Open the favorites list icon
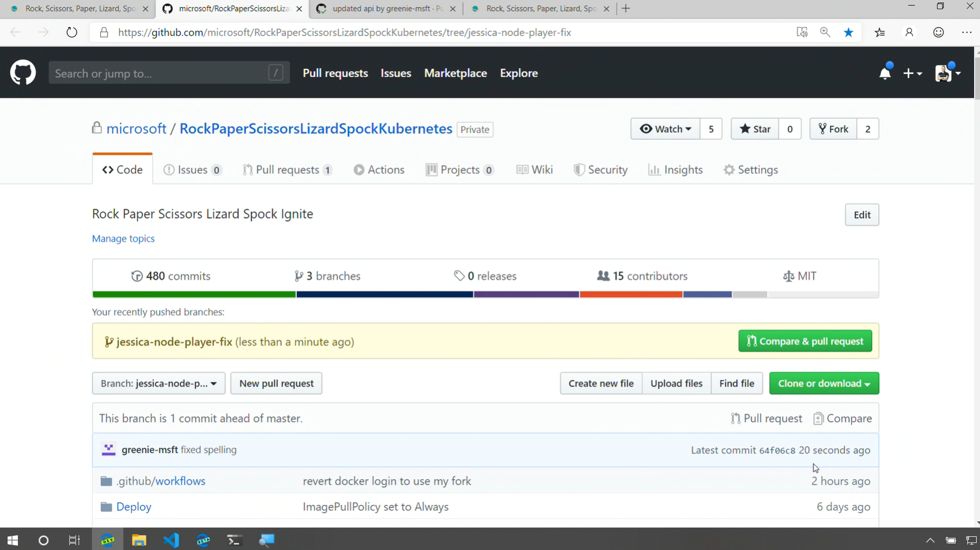The height and width of the screenshot is (550, 980). (x=880, y=32)
